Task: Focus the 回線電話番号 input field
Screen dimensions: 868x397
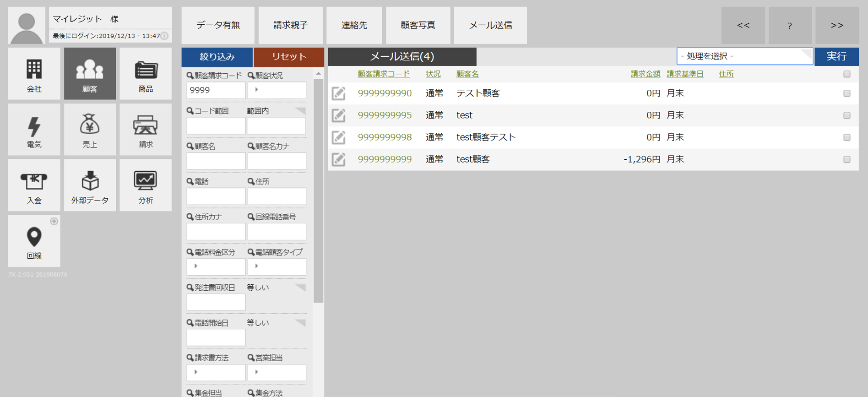Action: pos(277,231)
